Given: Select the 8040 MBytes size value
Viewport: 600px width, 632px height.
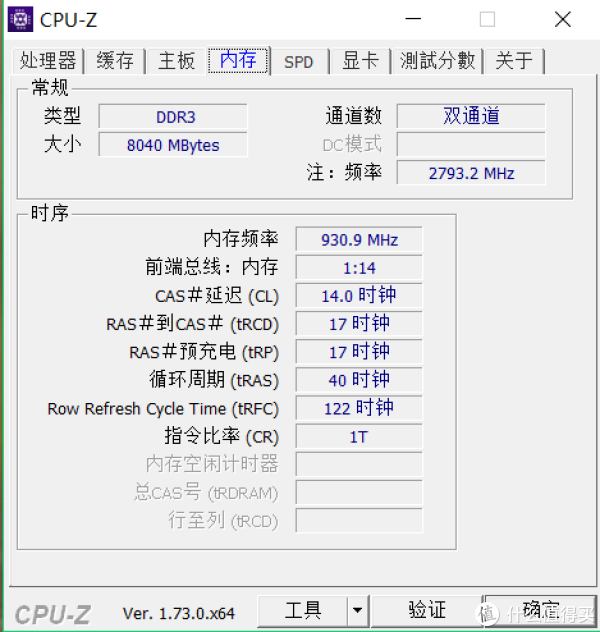Looking at the screenshot, I should pyautogui.click(x=173, y=145).
